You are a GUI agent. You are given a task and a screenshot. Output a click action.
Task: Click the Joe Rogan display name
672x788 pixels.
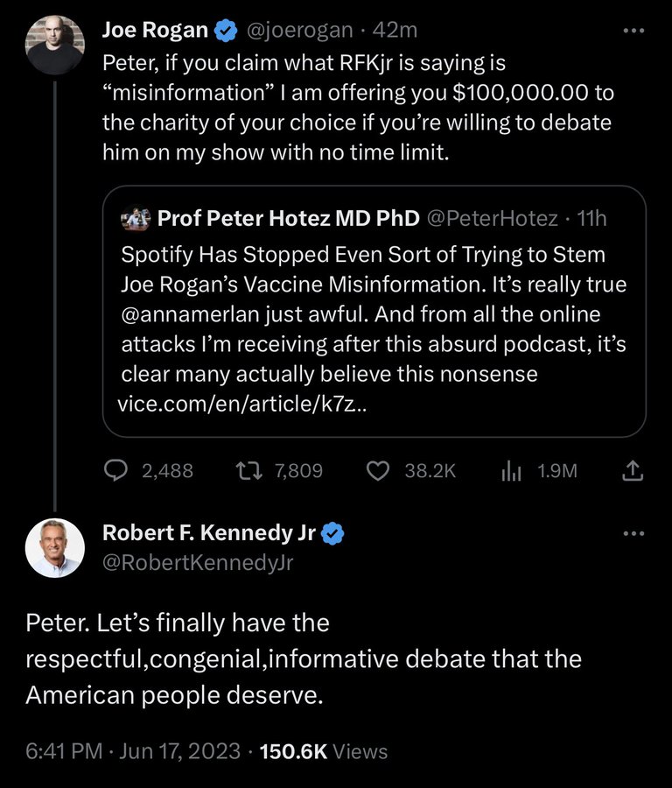point(155,30)
